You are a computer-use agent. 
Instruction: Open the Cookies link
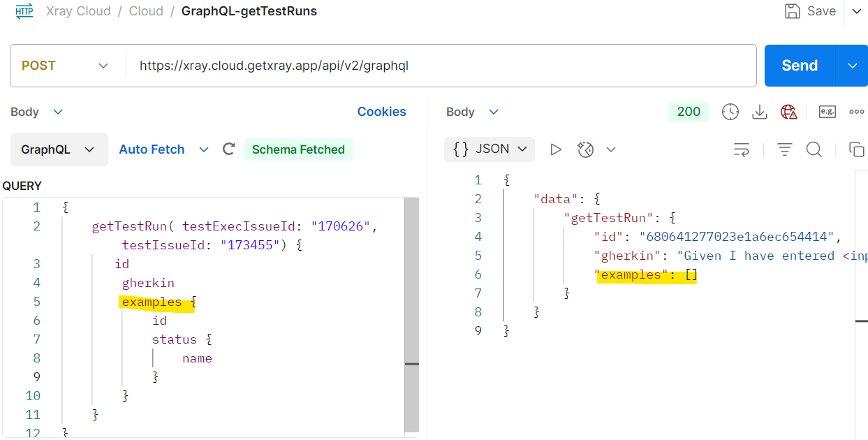pos(381,112)
